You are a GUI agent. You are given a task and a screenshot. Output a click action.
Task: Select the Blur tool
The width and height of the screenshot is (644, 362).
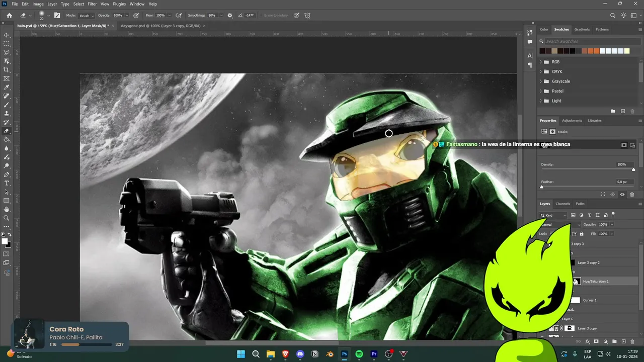[7, 148]
